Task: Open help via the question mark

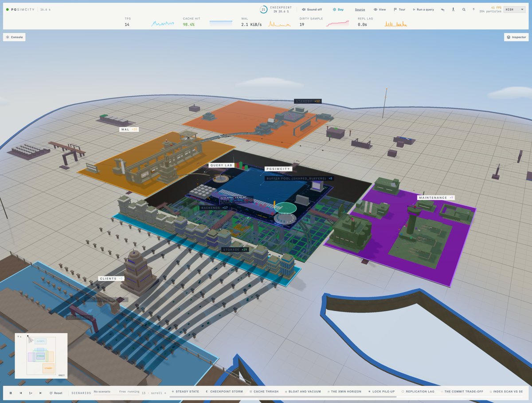Action: [x=473, y=9]
